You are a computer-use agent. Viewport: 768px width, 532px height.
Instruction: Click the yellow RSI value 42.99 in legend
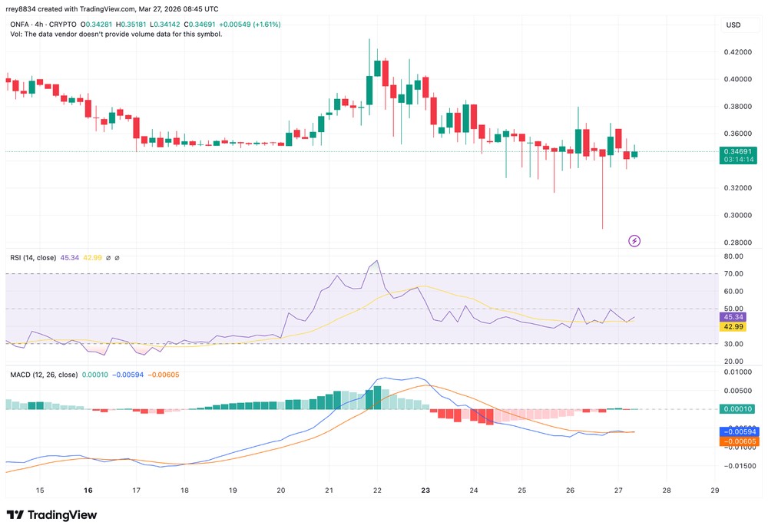(93, 257)
